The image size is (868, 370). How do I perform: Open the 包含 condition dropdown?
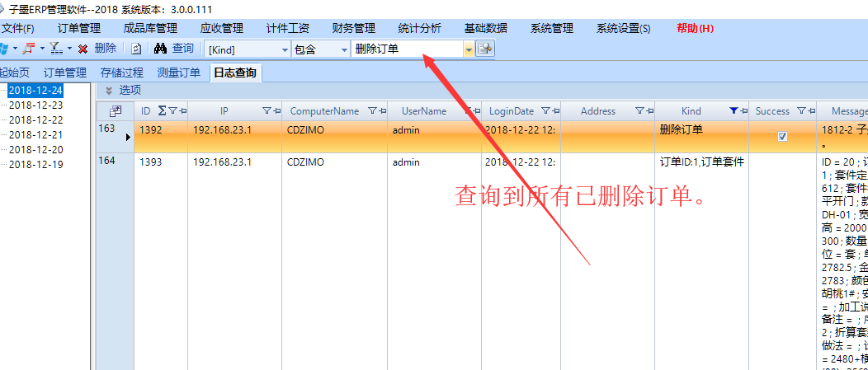(x=344, y=49)
